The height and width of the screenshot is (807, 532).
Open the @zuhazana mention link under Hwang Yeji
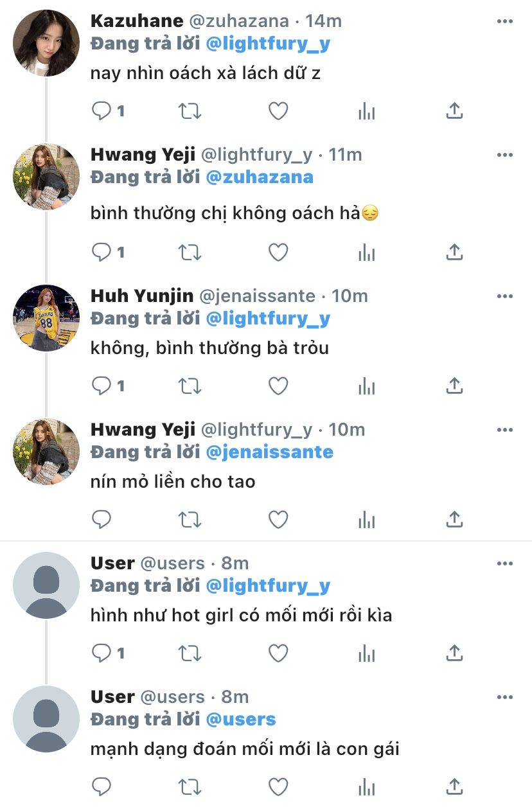point(260,177)
